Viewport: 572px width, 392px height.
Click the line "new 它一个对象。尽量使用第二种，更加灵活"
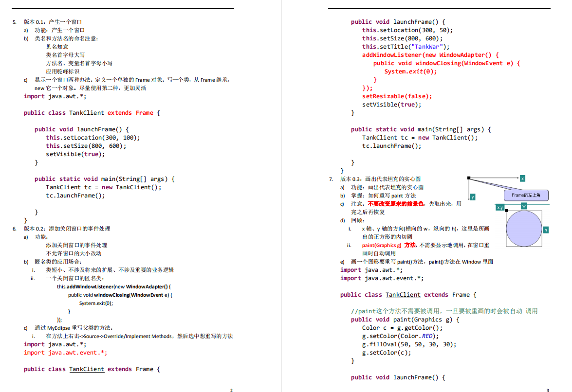tap(91, 88)
